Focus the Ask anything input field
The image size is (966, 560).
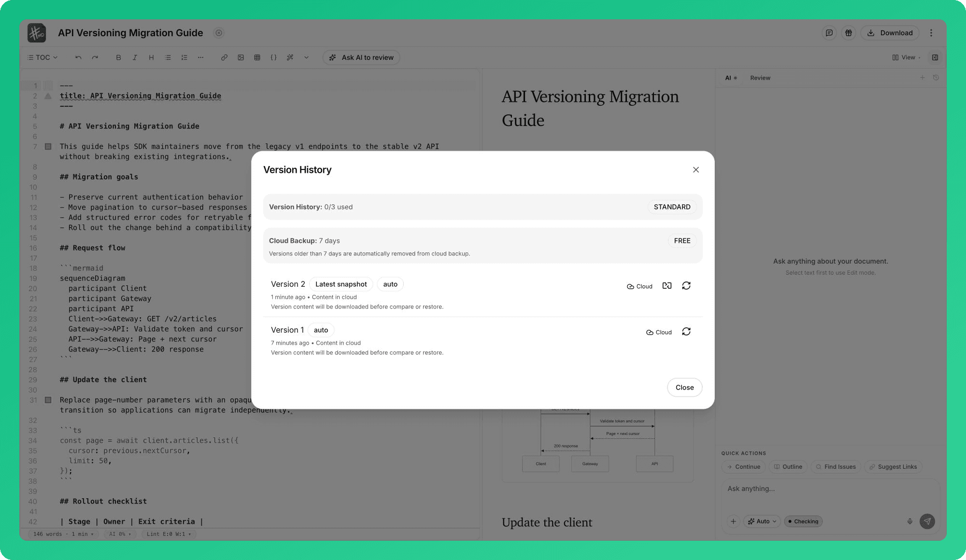coord(830,489)
